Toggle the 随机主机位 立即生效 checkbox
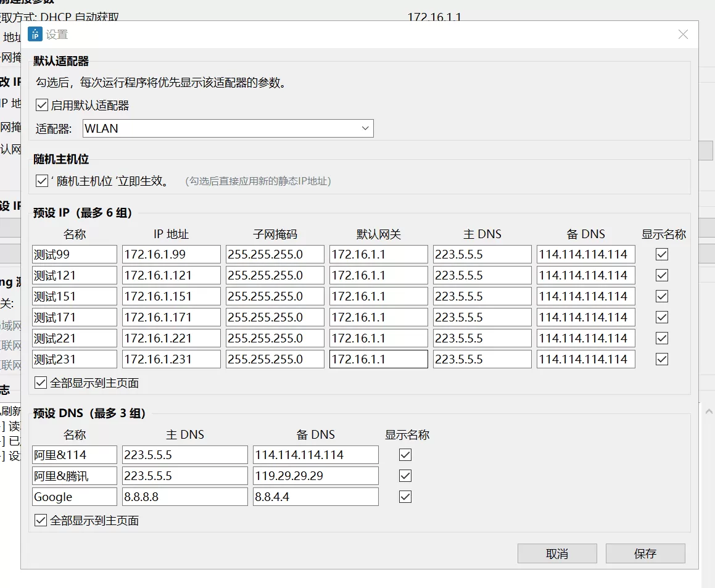Viewport: 715px width, 588px height. pos(41,181)
